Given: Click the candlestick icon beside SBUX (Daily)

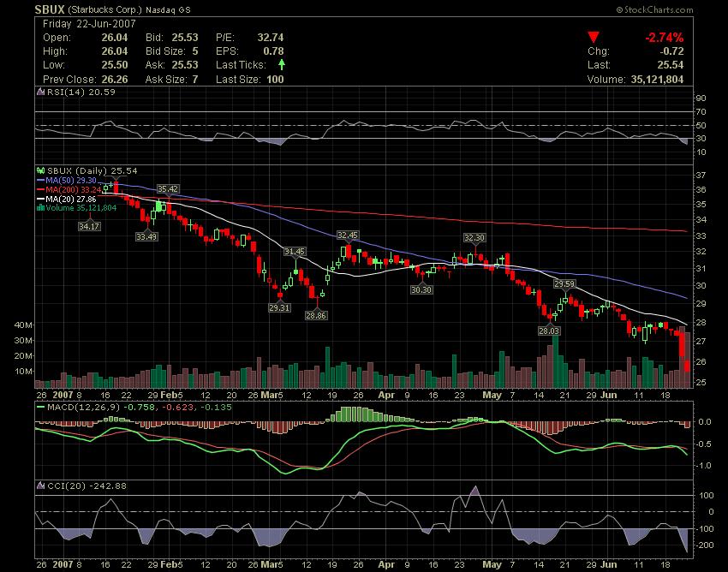Looking at the screenshot, I should tap(41, 171).
